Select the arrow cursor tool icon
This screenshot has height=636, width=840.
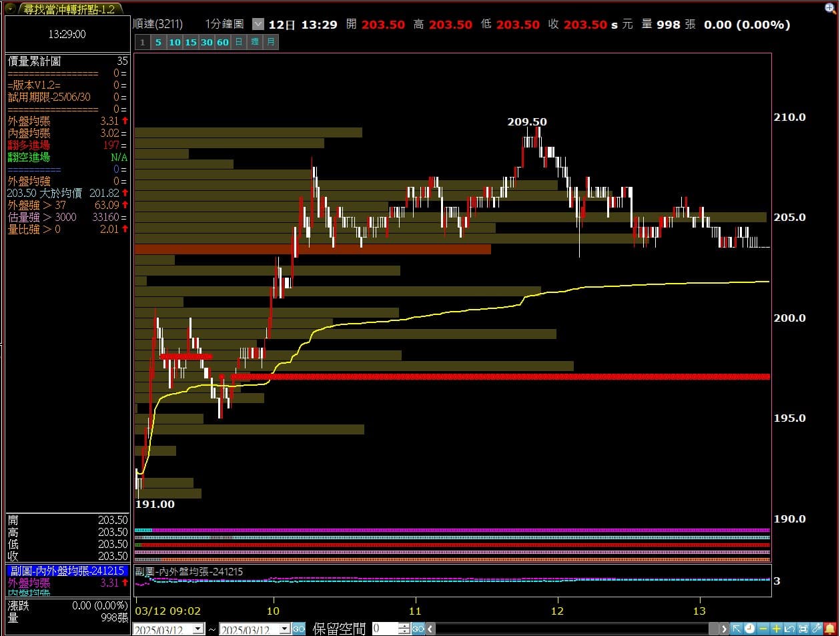coord(737,629)
